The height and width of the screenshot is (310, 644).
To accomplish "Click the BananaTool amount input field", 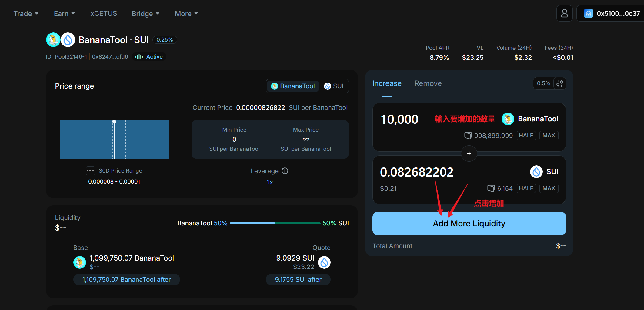I will (399, 119).
